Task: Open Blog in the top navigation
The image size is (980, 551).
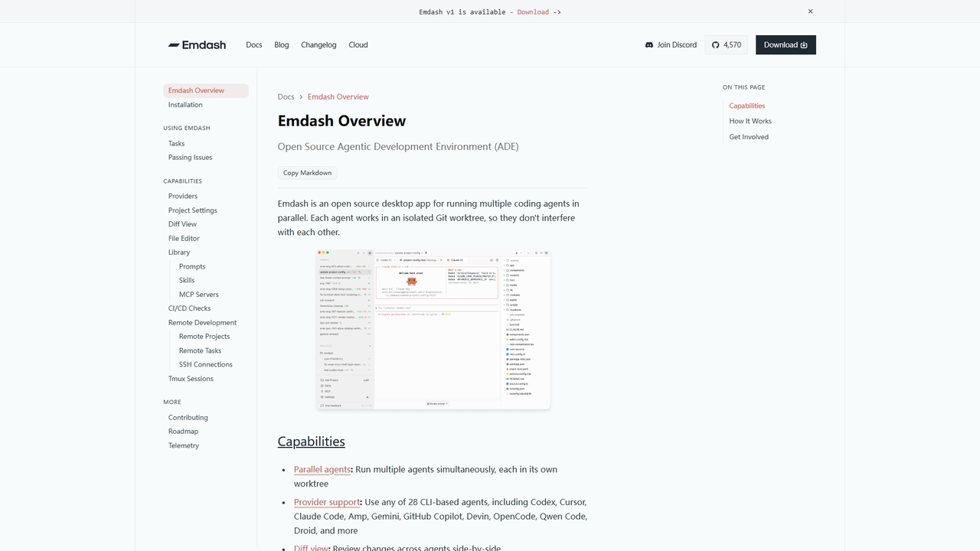Action: tap(282, 45)
